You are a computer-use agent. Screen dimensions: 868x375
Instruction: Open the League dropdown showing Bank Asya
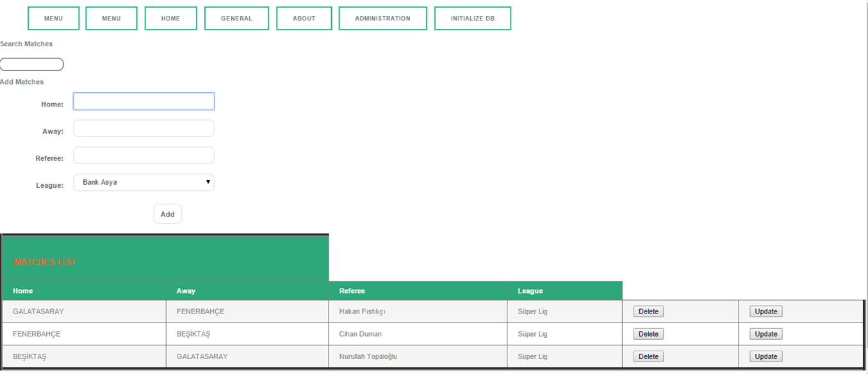tap(143, 182)
